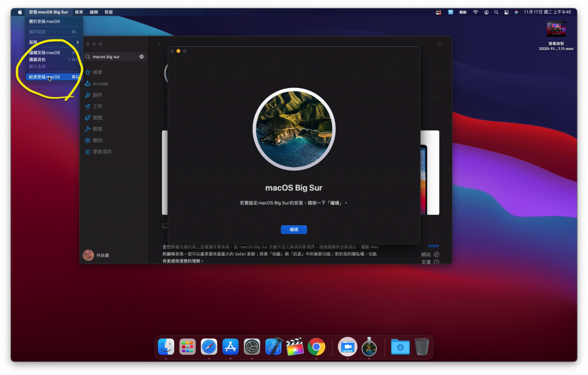
Task: Click the date and time 上午9:45
Action: tap(548, 12)
